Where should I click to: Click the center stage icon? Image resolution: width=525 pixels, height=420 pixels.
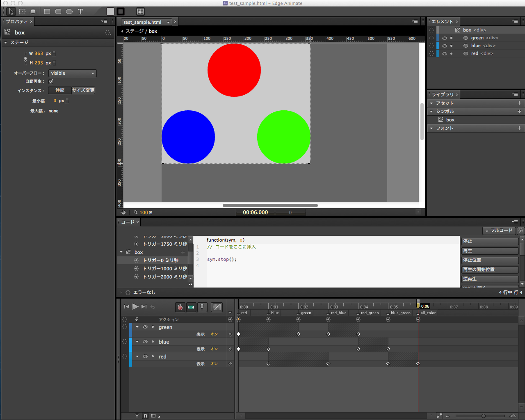point(123,212)
